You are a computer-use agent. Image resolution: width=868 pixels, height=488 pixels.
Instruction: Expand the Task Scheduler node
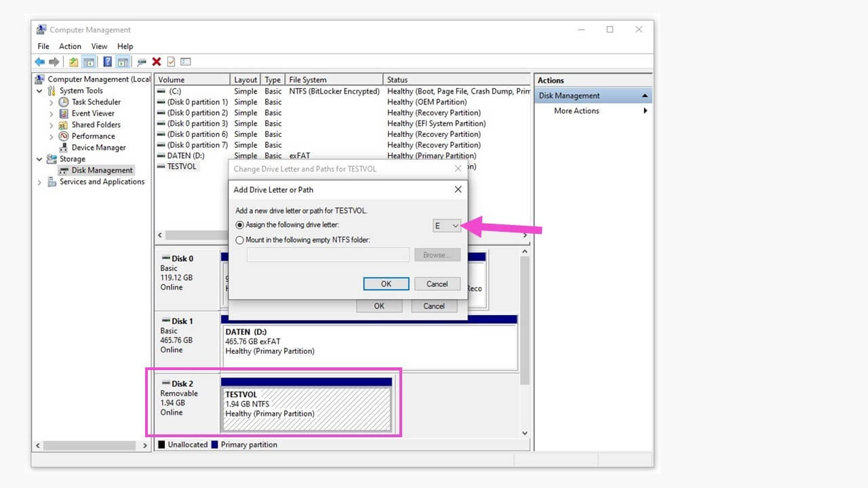point(52,102)
